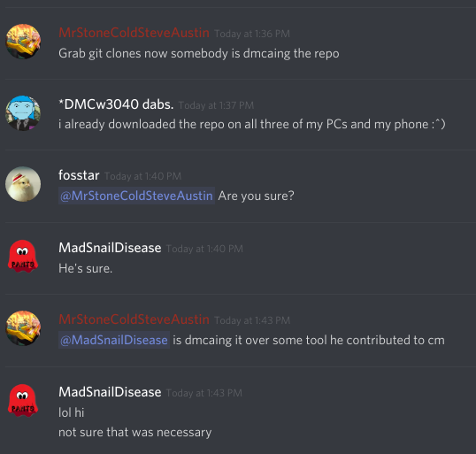Image resolution: width=476 pixels, height=454 pixels.
Task: Open MrStoneColdSteveAustin's avatar on the 1:36 PM message
Action: [x=23, y=42]
